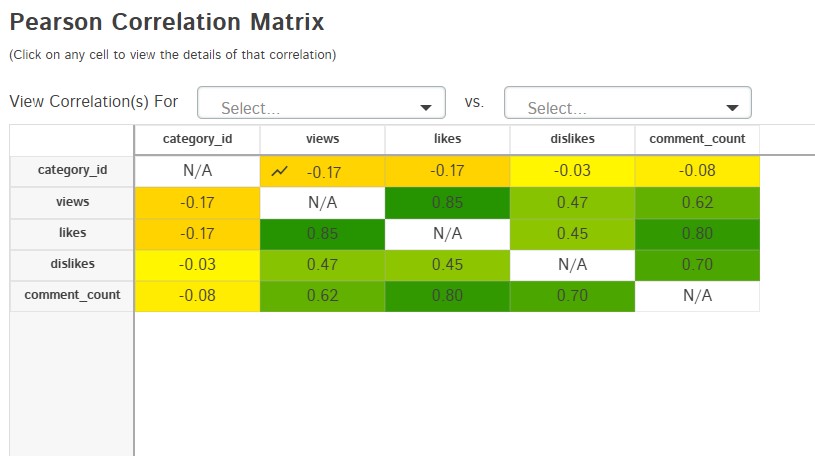
Task: Click the dislikes column header
Action: pos(572,139)
